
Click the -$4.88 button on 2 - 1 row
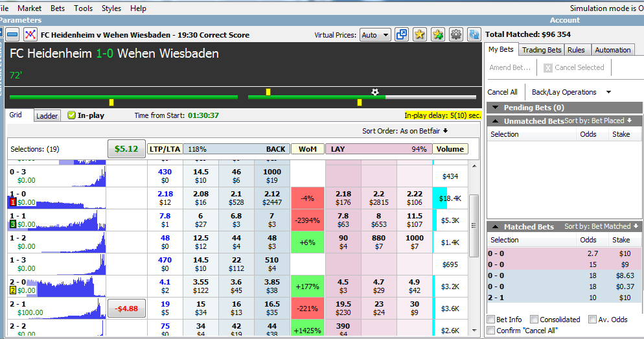(x=126, y=308)
